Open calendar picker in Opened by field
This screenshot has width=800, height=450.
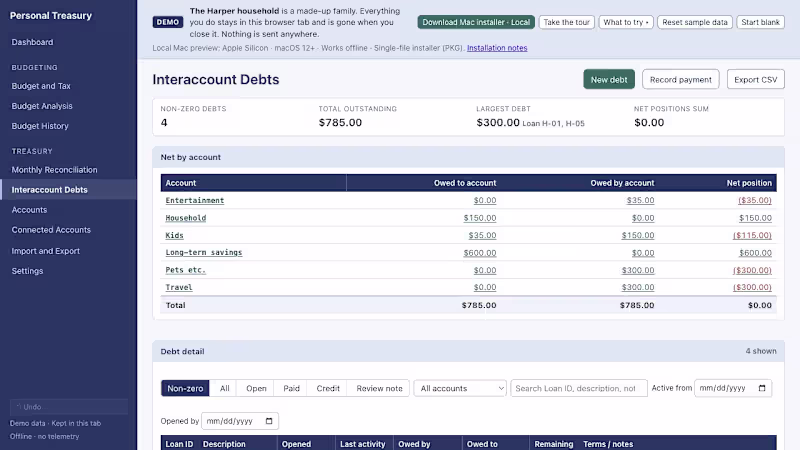point(269,421)
